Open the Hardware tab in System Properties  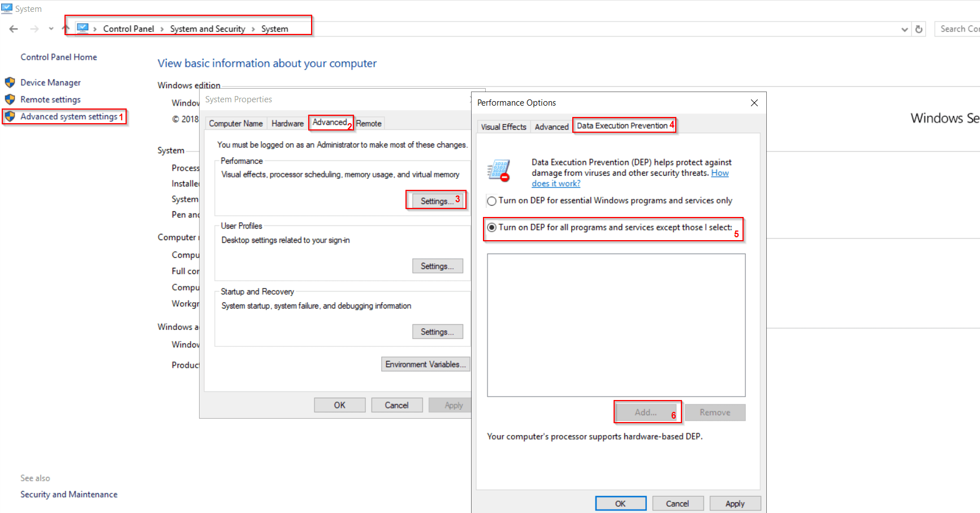click(x=287, y=123)
